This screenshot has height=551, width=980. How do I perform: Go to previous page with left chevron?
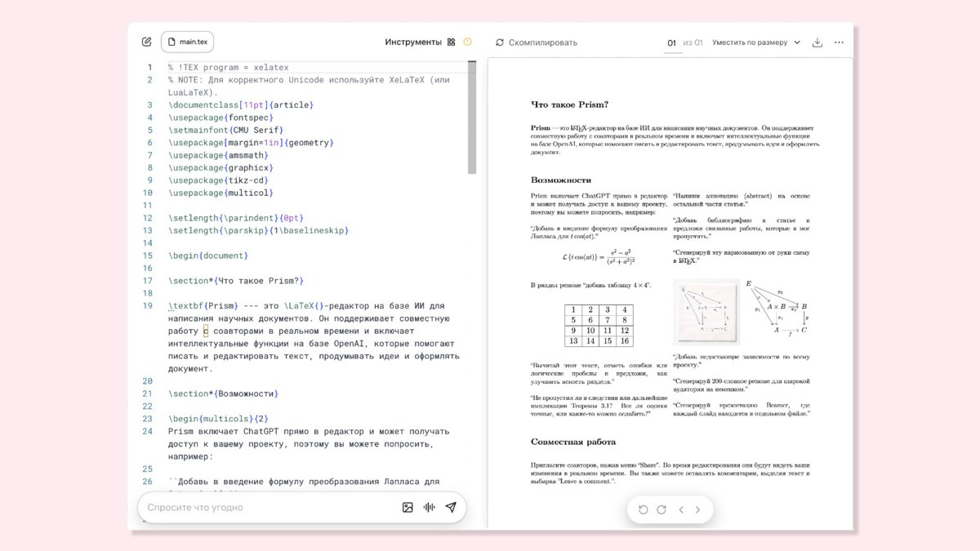tap(681, 509)
